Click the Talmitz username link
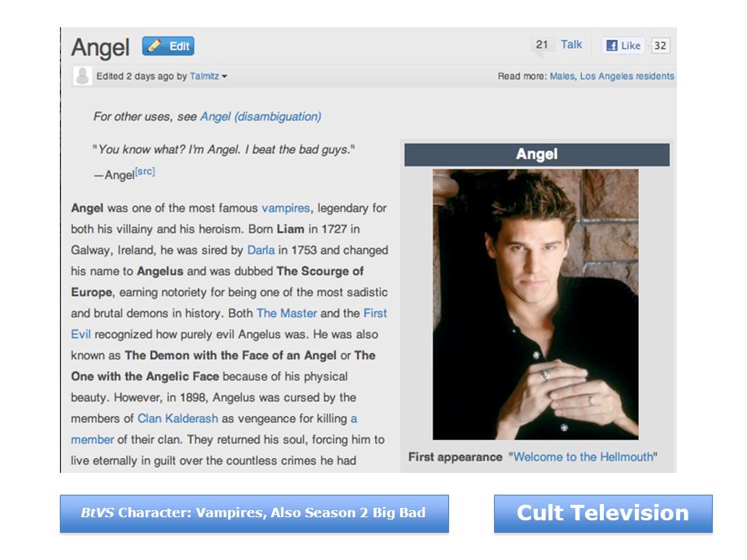The width and height of the screenshot is (747, 560). (x=205, y=76)
